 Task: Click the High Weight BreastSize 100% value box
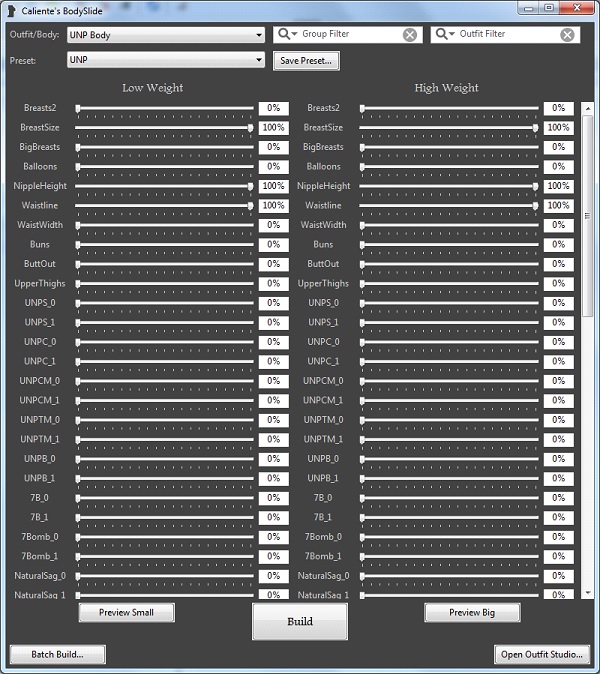(559, 128)
